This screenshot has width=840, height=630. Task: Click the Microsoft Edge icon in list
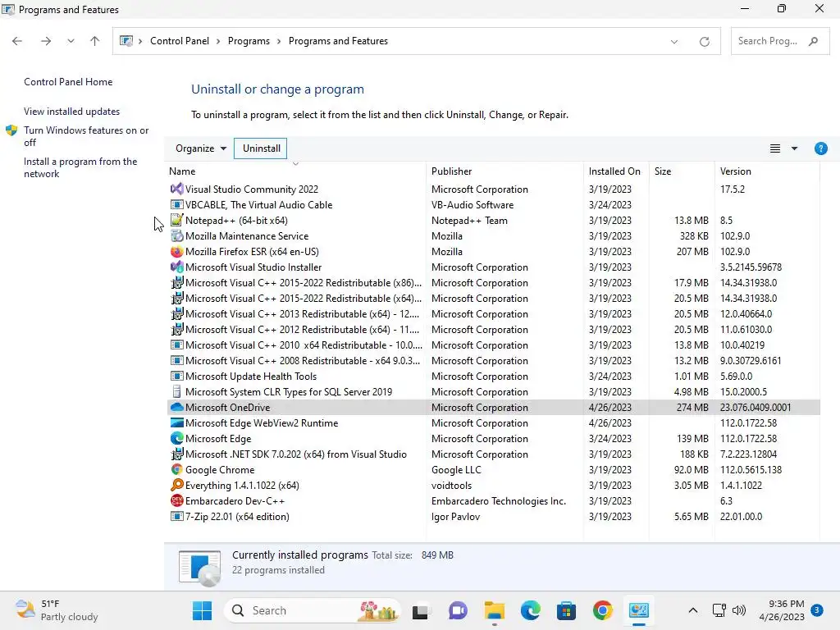177,438
